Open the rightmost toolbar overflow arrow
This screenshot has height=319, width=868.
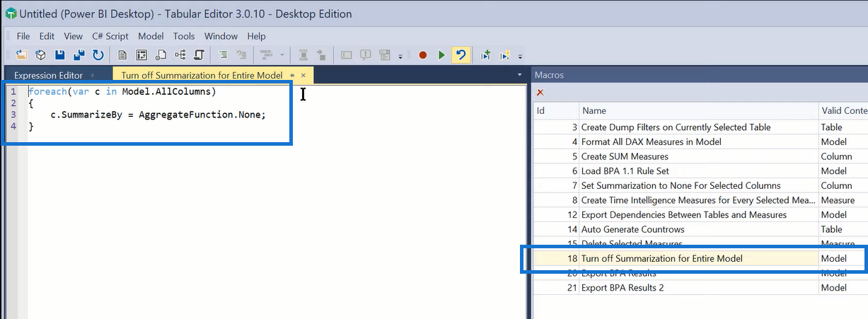(x=521, y=56)
